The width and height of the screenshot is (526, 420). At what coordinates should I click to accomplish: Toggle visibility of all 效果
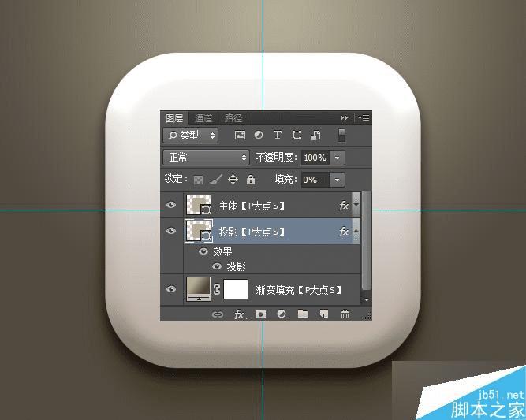pos(203,251)
